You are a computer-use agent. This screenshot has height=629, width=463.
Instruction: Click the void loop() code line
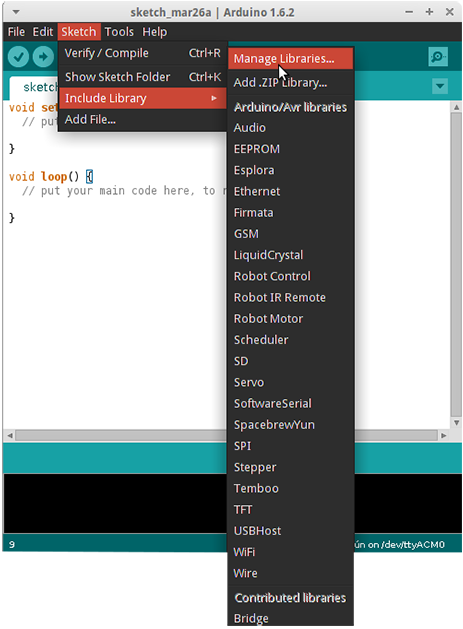point(51,177)
